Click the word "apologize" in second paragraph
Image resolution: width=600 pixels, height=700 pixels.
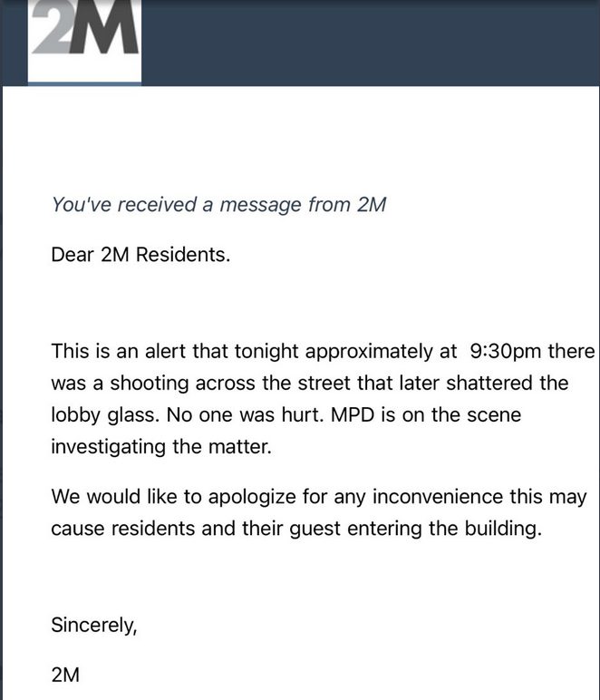click(252, 497)
